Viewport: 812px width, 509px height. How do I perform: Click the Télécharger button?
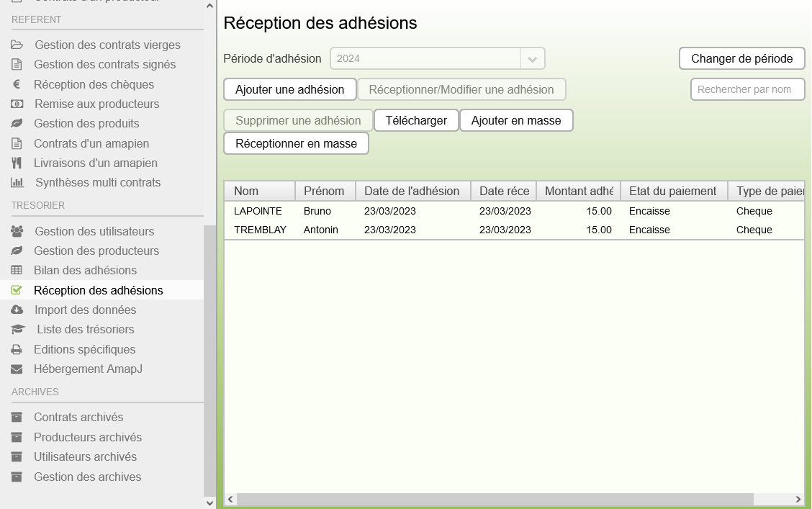pos(416,121)
